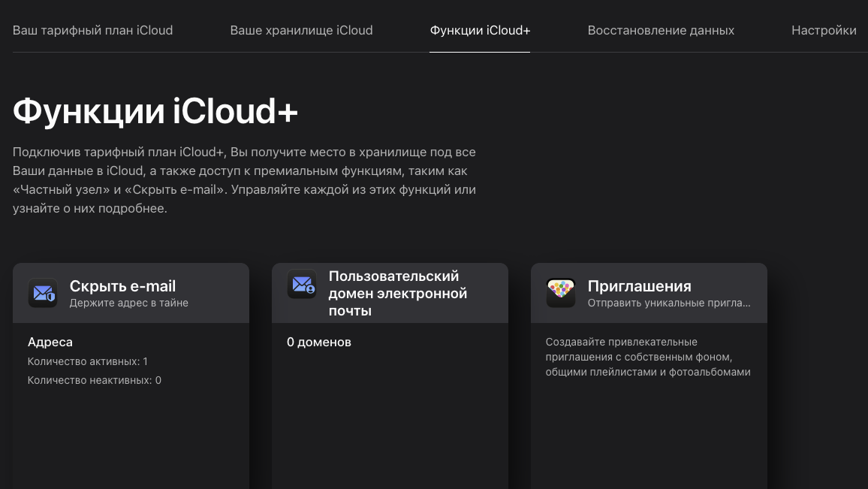Open "Пользовательский домен электронной почты" card title
The width and height of the screenshot is (868, 489).
pyautogui.click(x=398, y=293)
